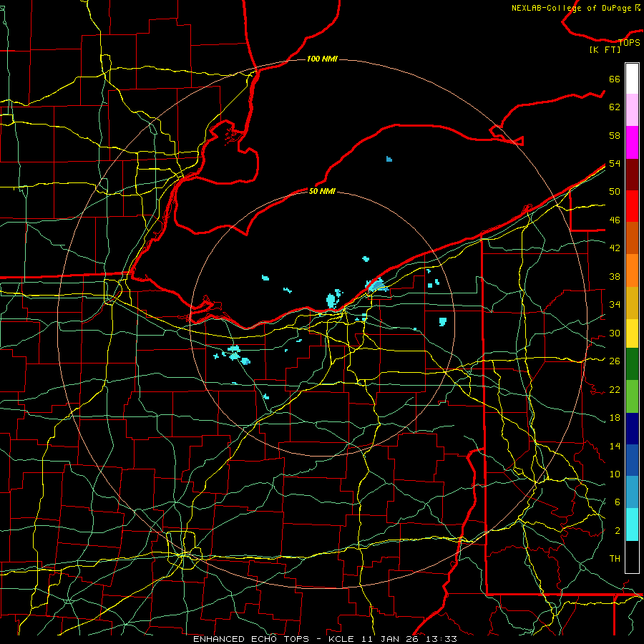Click the 50 legend value

tap(615, 192)
